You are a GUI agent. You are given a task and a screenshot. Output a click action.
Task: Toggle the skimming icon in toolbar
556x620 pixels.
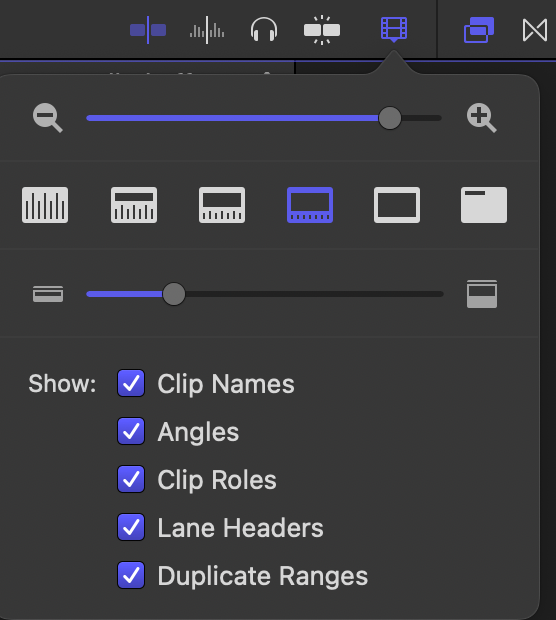148,30
